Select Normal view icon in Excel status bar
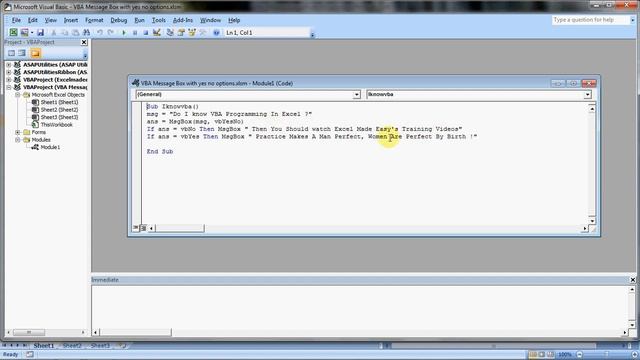The width and height of the screenshot is (640, 360). (x=533, y=354)
